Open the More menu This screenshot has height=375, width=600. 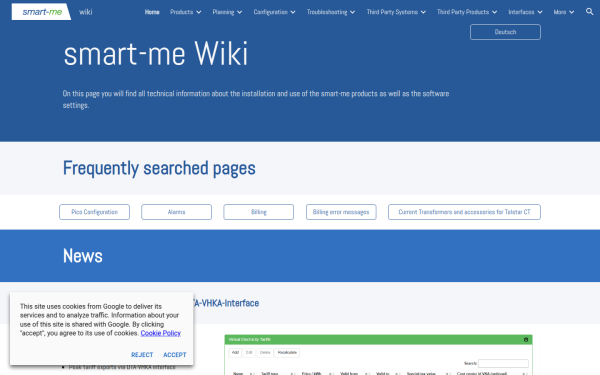click(560, 12)
